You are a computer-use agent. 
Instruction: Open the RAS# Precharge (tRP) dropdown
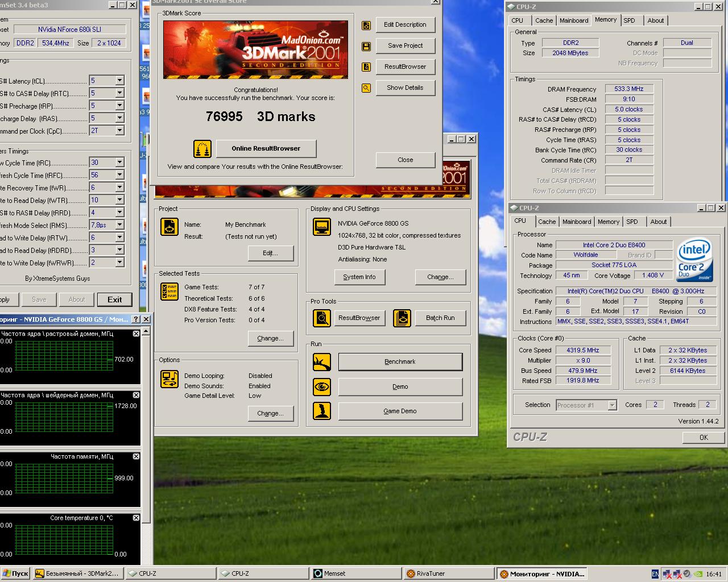[x=119, y=106]
